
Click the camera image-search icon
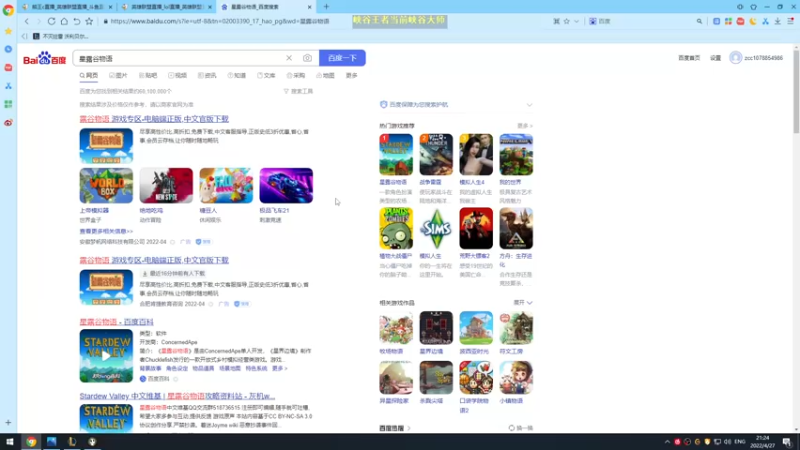pos(307,58)
